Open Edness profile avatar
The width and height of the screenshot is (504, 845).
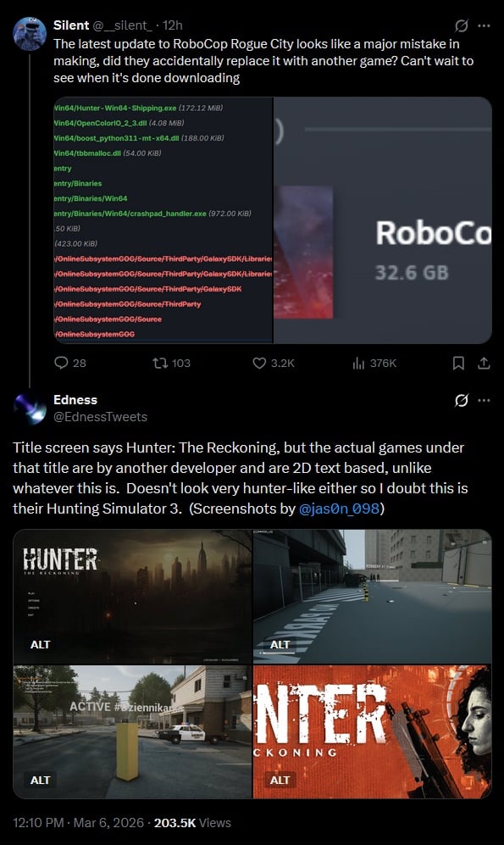click(x=29, y=409)
